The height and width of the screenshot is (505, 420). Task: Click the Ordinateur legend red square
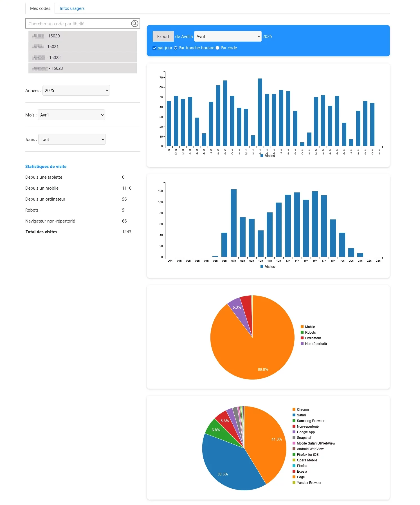click(302, 338)
